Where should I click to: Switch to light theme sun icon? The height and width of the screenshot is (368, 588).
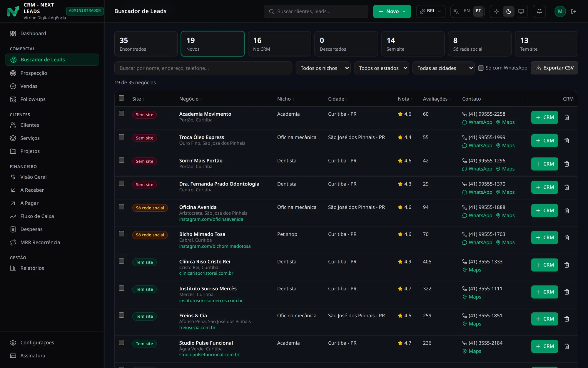(x=496, y=11)
